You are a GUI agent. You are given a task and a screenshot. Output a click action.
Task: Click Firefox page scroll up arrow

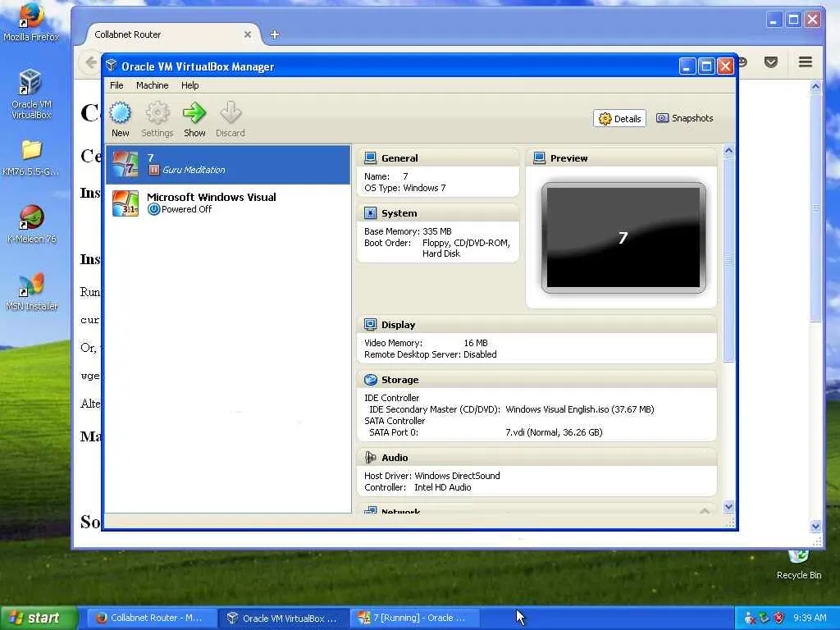point(815,86)
